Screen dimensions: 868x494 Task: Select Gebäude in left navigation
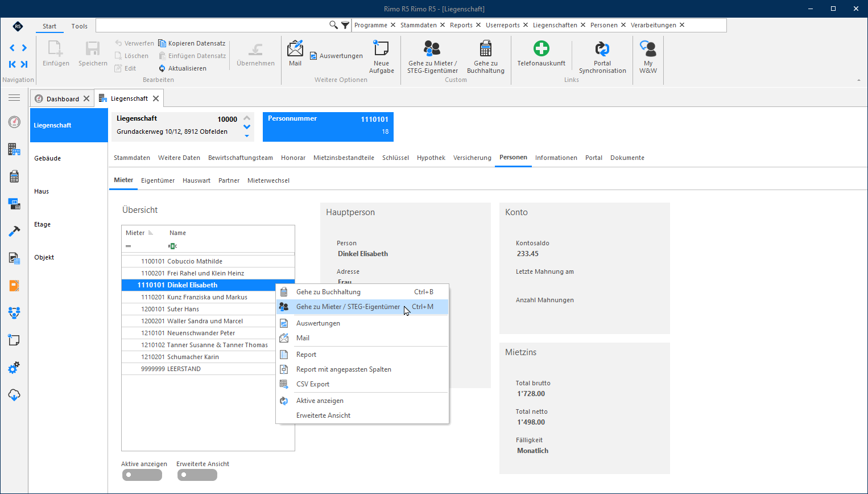69,158
